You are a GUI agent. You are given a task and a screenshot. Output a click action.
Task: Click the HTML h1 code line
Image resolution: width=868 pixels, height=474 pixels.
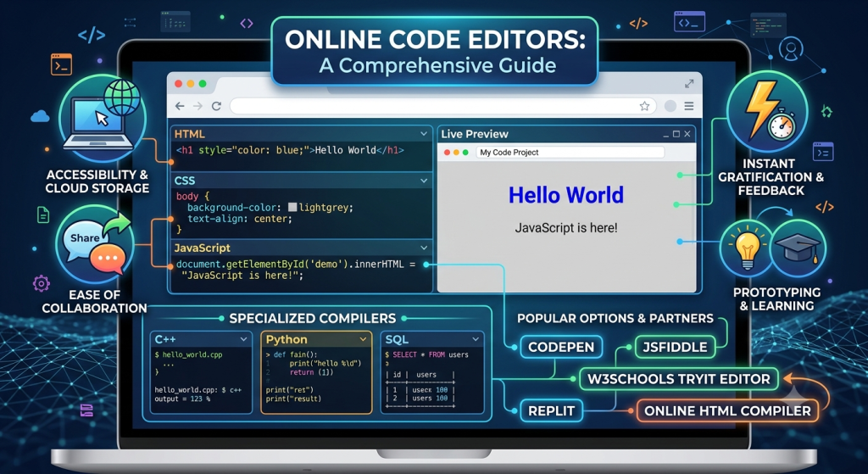(x=290, y=150)
